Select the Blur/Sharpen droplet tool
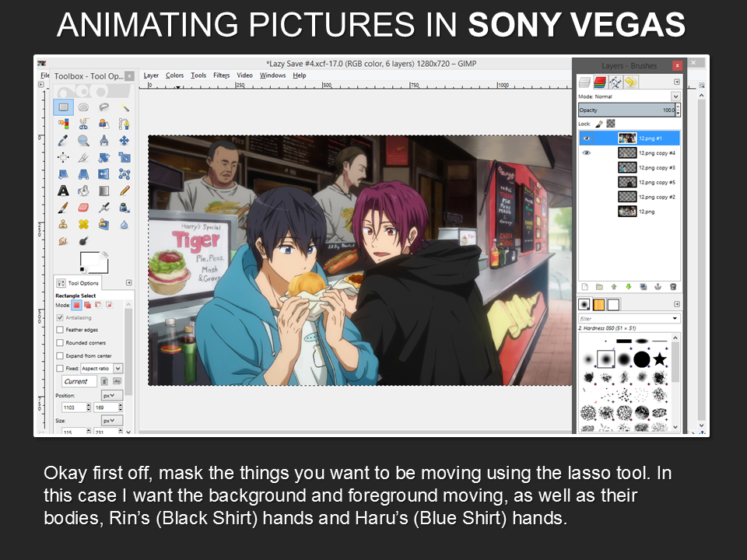 (124, 224)
